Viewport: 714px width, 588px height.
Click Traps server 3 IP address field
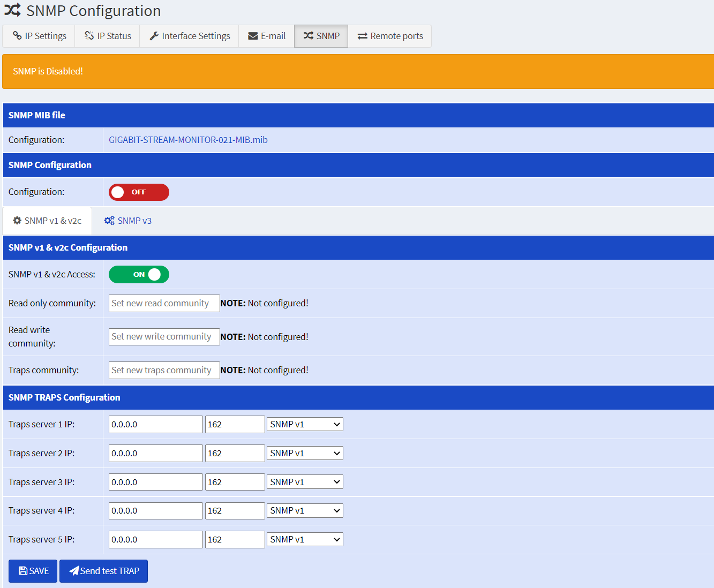[156, 482]
